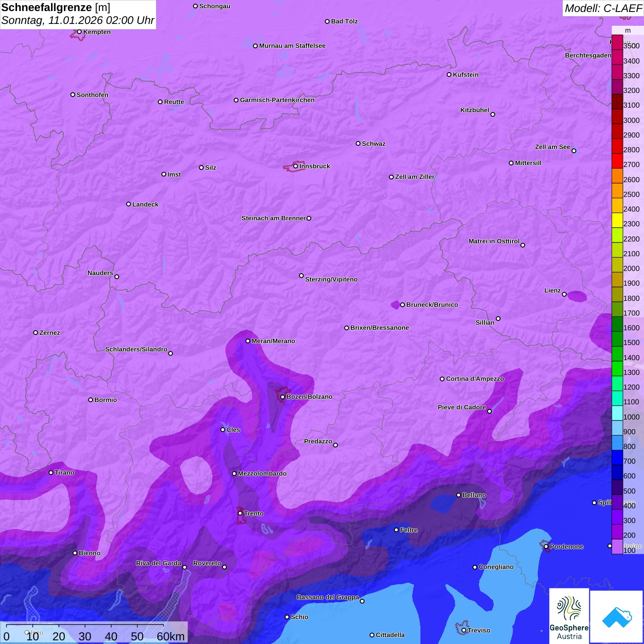Click the 'Modell: C-LAEF' label

pyautogui.click(x=603, y=8)
